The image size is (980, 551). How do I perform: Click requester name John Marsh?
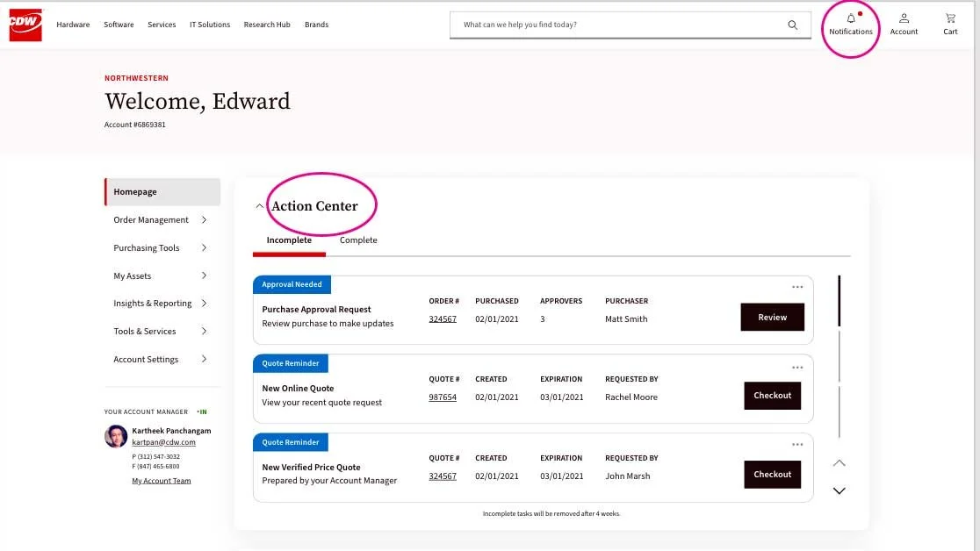(x=628, y=476)
